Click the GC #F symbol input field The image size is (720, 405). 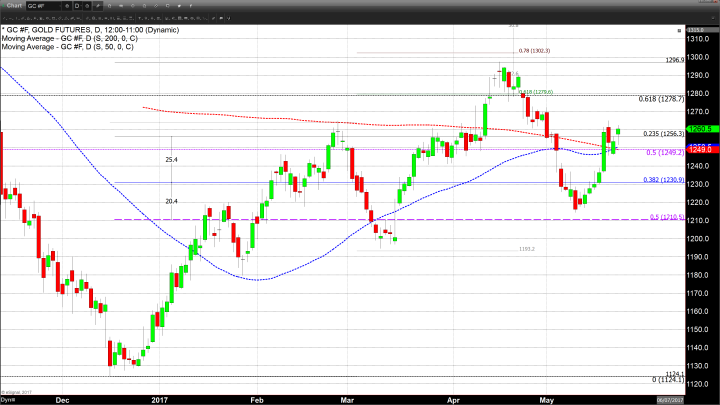(43, 6)
